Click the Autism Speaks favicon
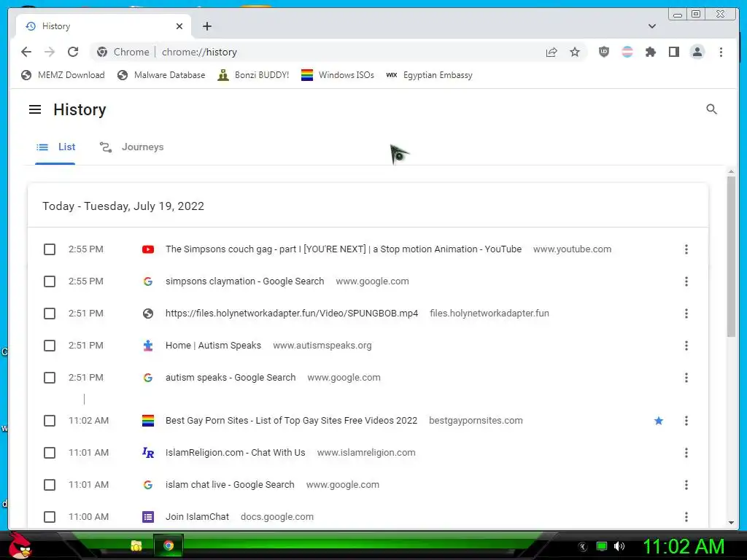The width and height of the screenshot is (747, 560). tap(147, 346)
